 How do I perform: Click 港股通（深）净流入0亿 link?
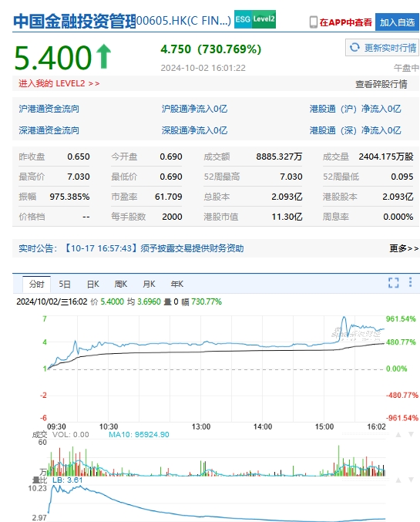pyautogui.click(x=355, y=130)
